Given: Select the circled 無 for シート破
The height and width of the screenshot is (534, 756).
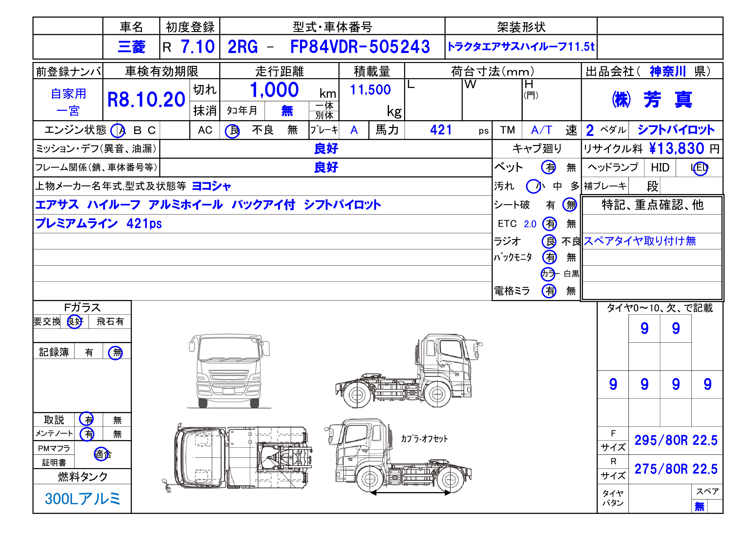Looking at the screenshot, I should click(570, 205).
